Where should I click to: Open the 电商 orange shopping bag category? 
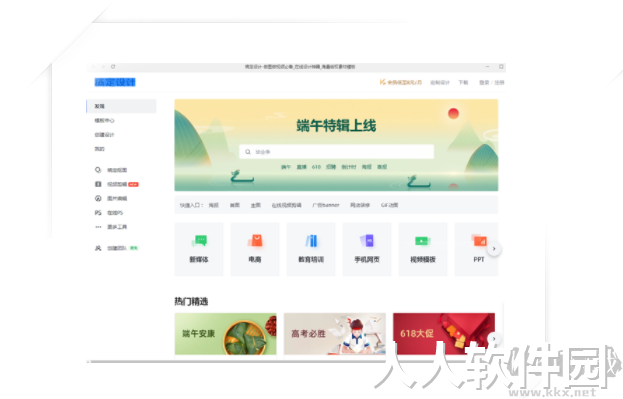pos(255,249)
